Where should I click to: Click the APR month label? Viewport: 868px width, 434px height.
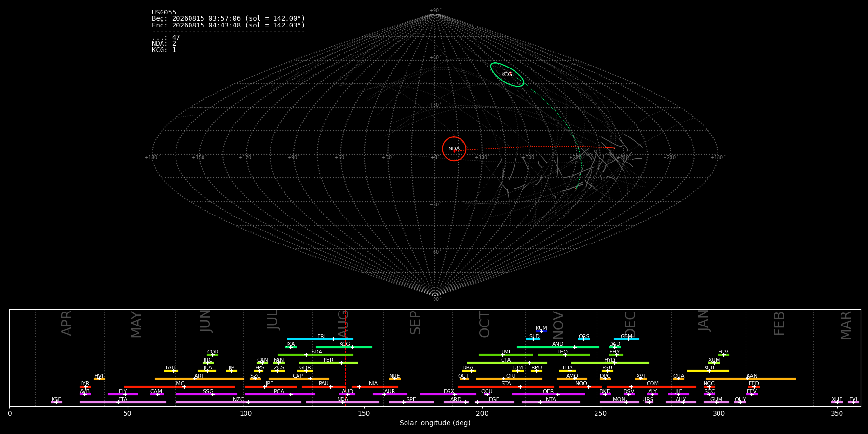67,323
